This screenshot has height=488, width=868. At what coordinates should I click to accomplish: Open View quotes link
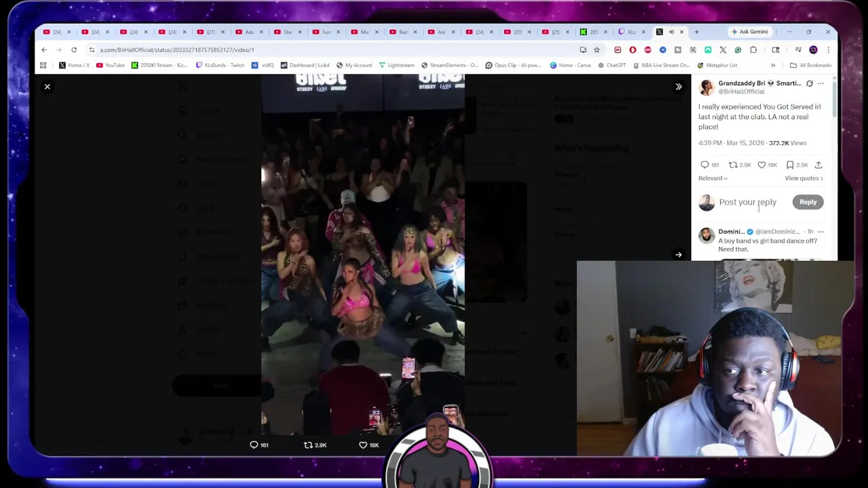804,178
